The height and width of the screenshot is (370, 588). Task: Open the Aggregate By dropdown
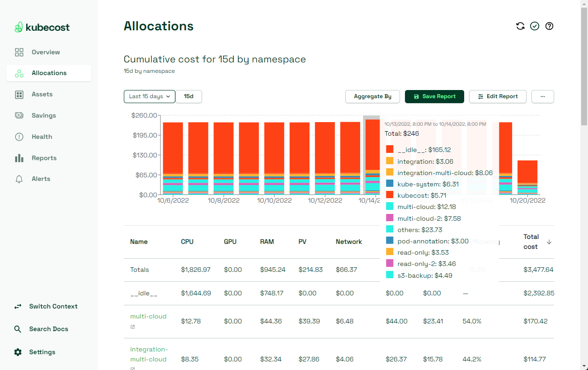click(373, 96)
